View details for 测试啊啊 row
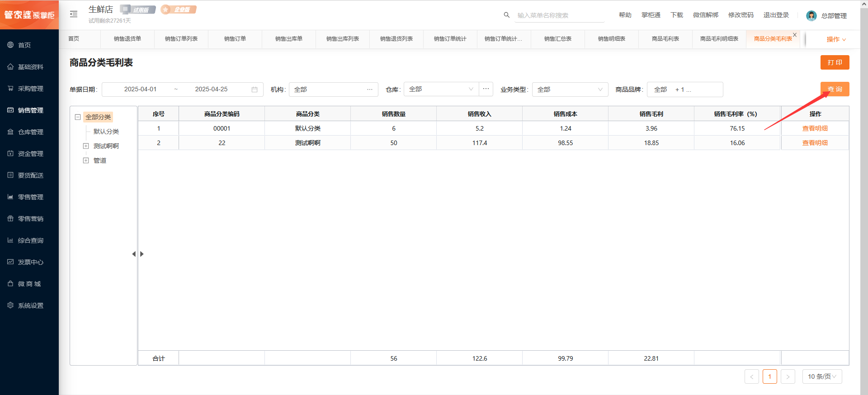Viewport: 868px width, 395px height. [815, 143]
